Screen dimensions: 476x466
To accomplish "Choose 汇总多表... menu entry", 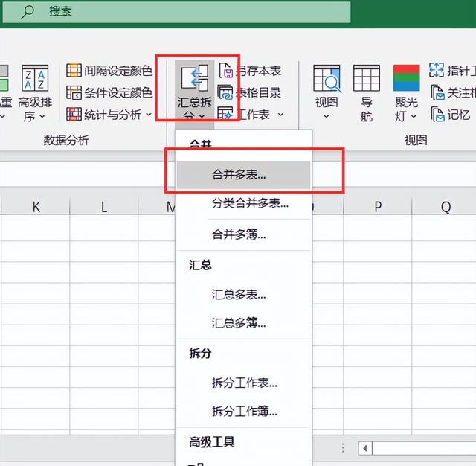I will pos(243,294).
